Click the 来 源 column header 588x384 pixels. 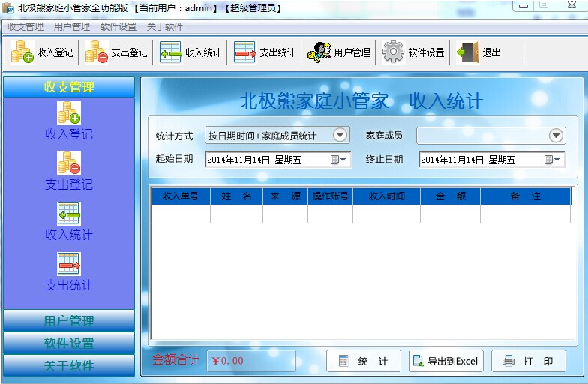285,196
